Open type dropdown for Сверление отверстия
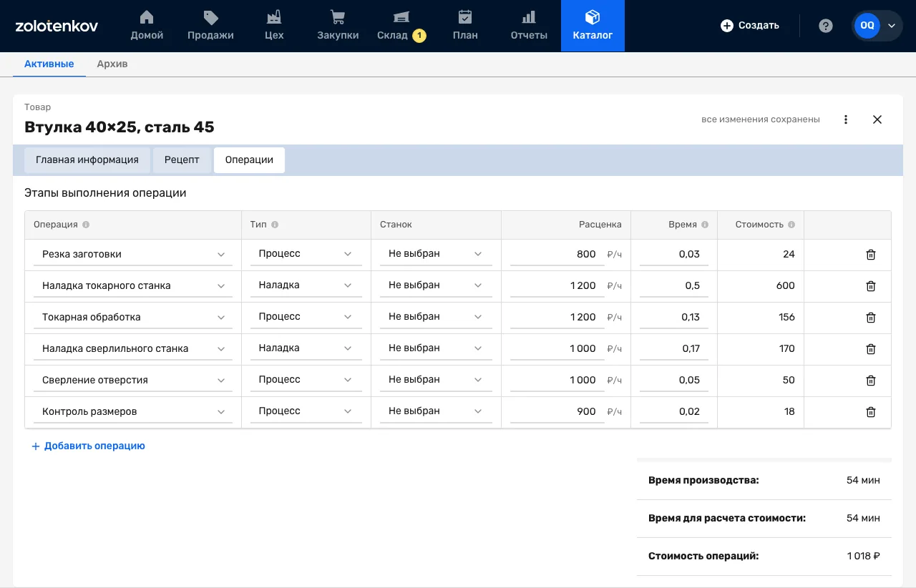The width and height of the screenshot is (916, 588). (306, 380)
